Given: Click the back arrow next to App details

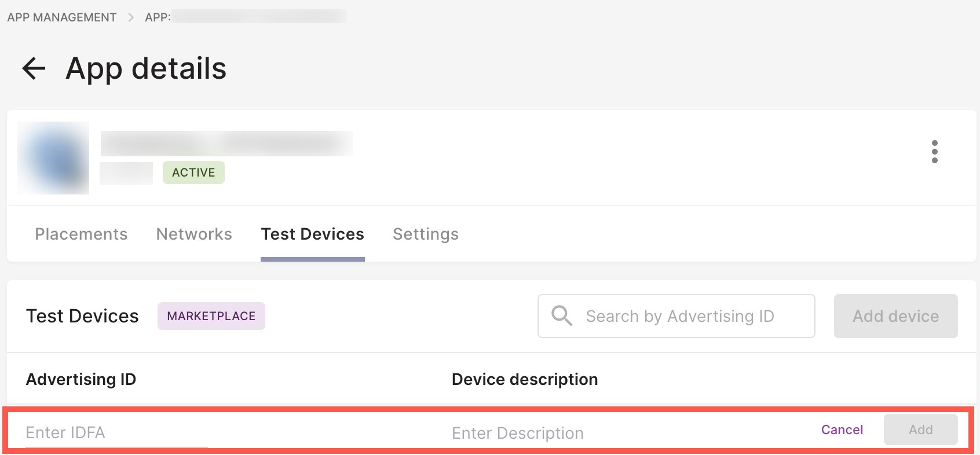Looking at the screenshot, I should point(32,68).
